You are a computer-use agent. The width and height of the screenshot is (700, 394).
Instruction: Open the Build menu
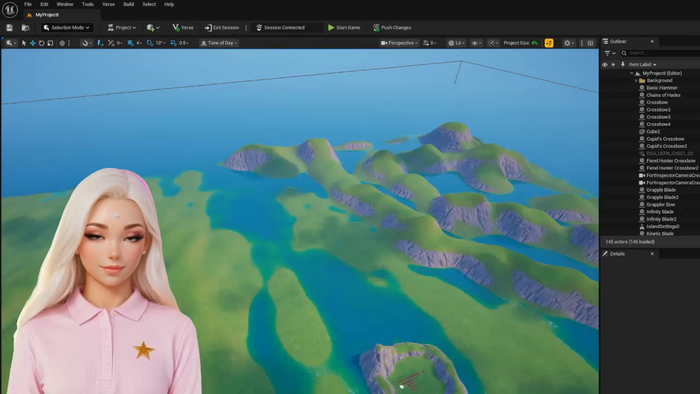[x=129, y=4]
